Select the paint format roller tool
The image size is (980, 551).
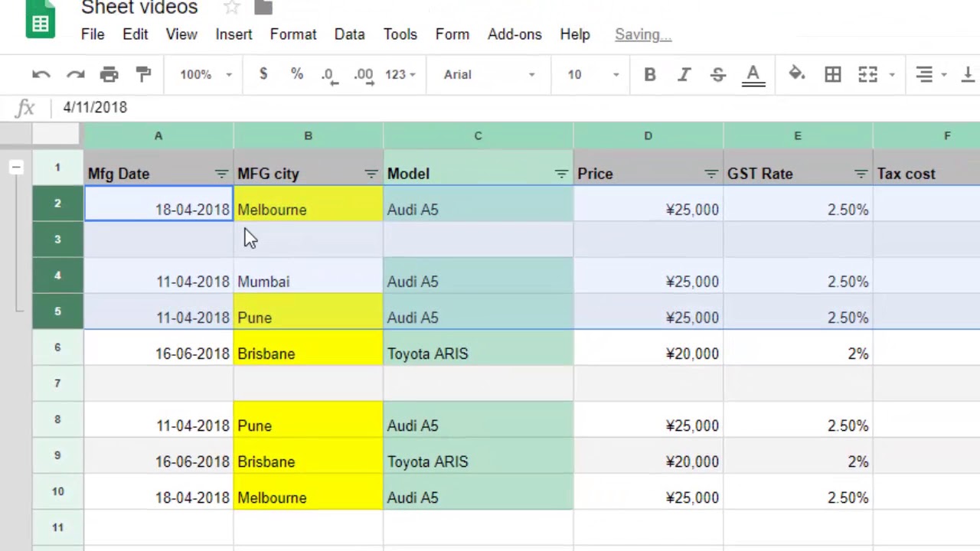click(143, 74)
